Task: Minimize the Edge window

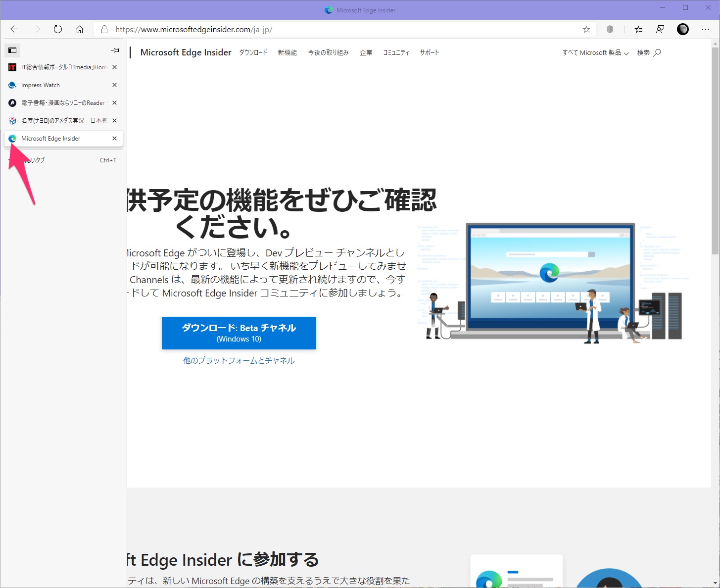Action: click(x=663, y=7)
